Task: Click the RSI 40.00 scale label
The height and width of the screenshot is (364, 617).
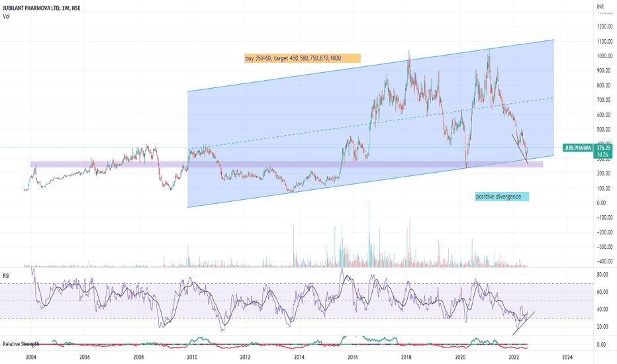Action: click(x=602, y=309)
